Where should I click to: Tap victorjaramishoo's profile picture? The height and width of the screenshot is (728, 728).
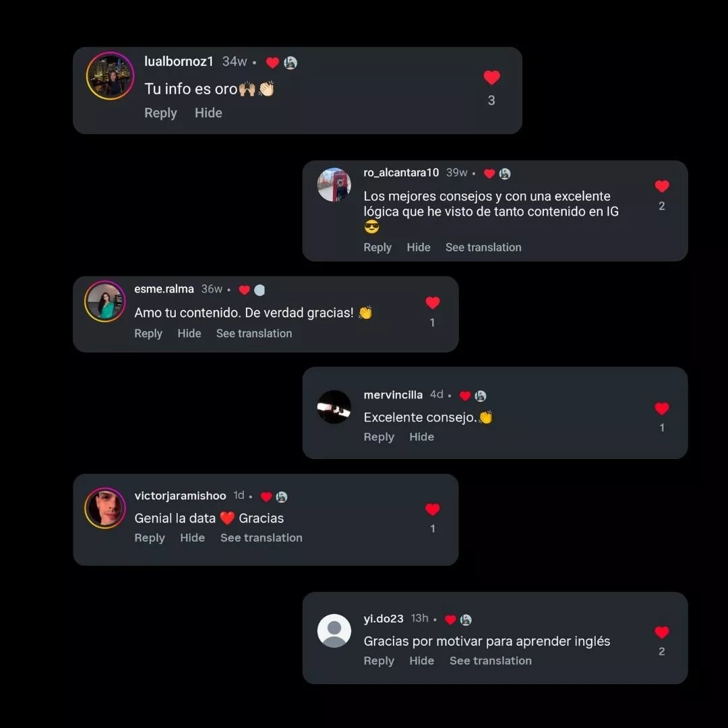click(x=105, y=508)
